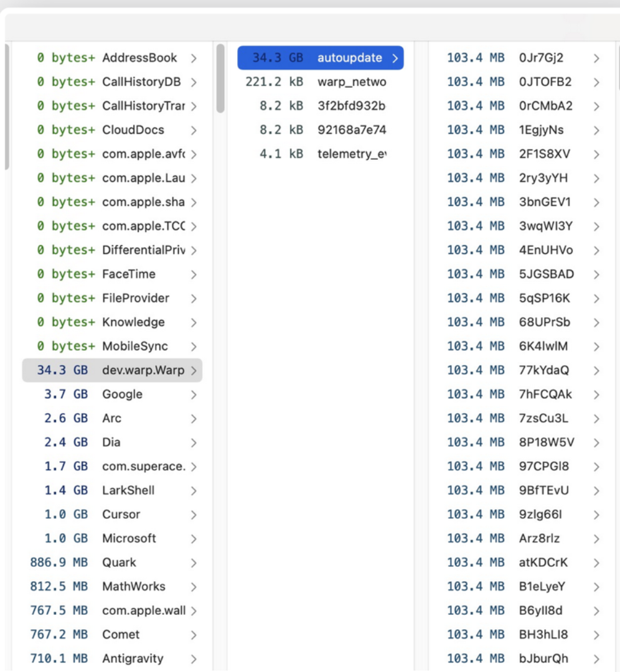Select the LarkShell folder
This screenshot has width=620, height=672.
(x=128, y=490)
